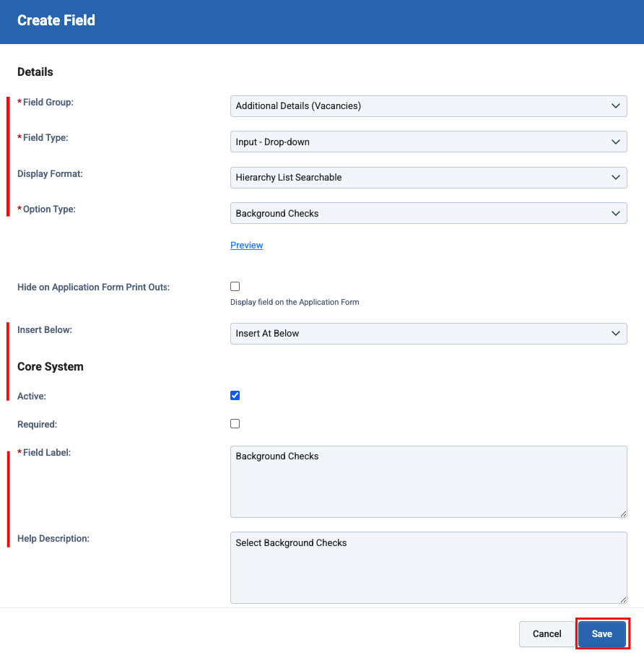Click the Display Format dropdown chevron icon
Viewport: 644px width, 658px height.
pos(617,177)
